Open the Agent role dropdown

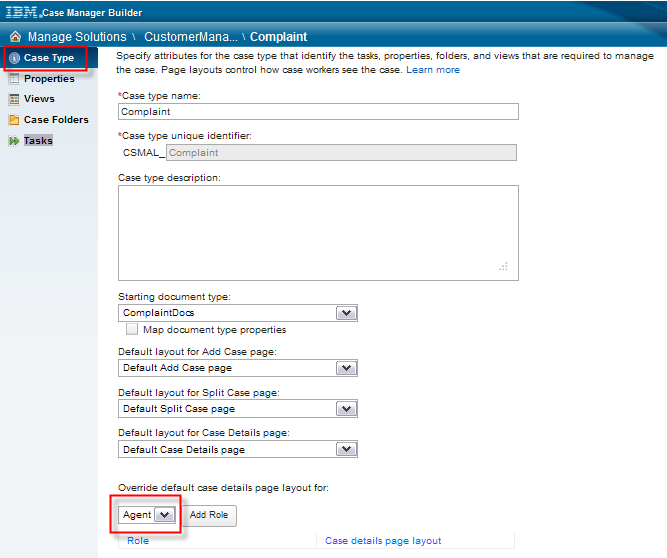coord(147,515)
